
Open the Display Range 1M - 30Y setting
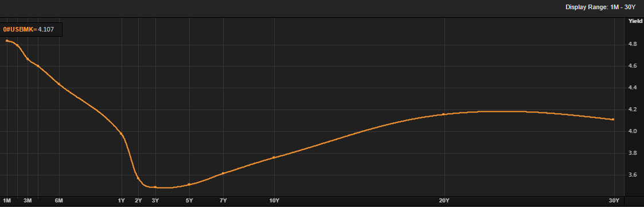click(600, 7)
